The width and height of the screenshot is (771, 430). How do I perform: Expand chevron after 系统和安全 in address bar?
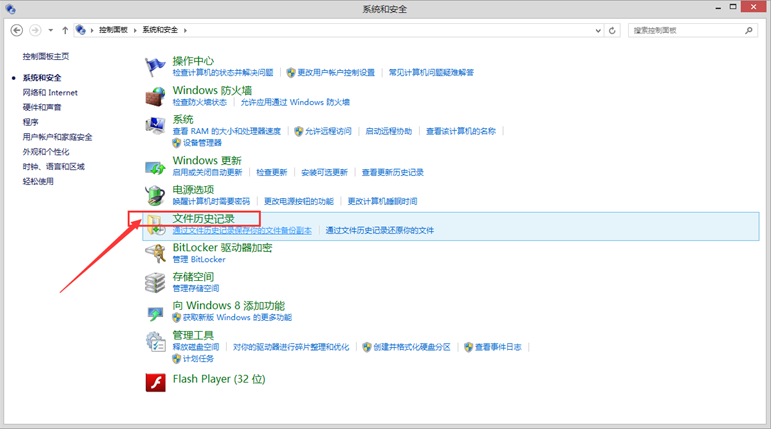pyautogui.click(x=185, y=30)
